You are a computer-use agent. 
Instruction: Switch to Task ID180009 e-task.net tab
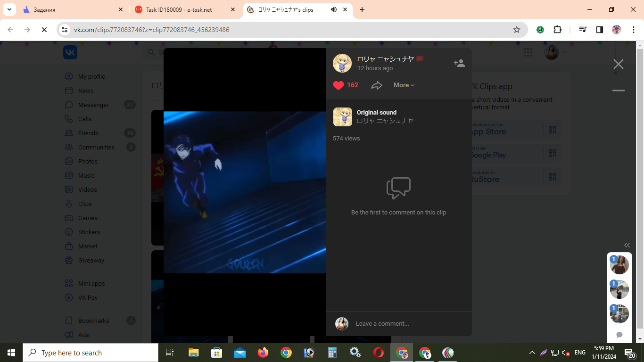[x=185, y=9]
